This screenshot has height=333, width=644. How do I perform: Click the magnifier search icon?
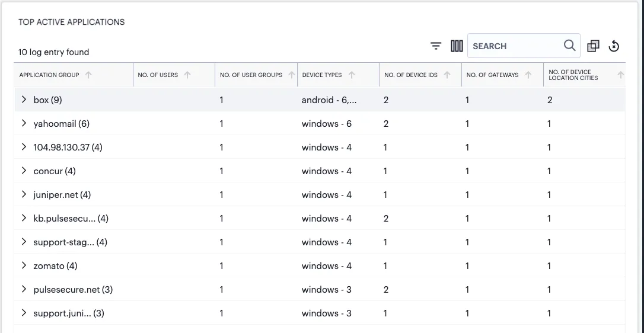click(x=570, y=46)
